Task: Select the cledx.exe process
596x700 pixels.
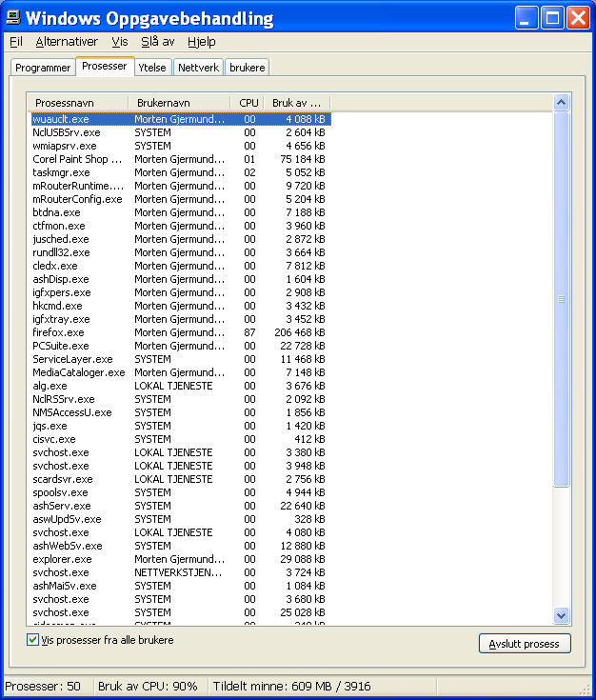Action: [x=181, y=266]
